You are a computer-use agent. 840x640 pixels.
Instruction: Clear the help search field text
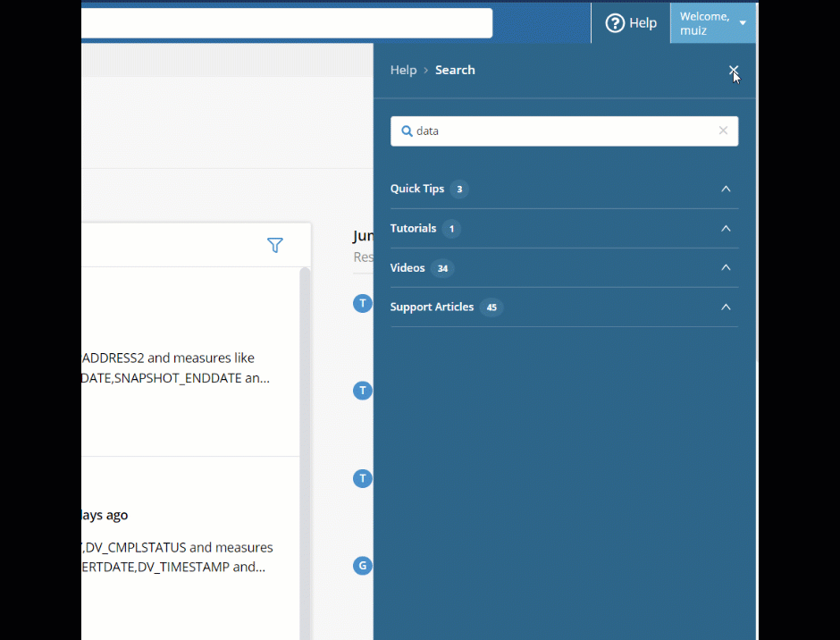pyautogui.click(x=723, y=131)
